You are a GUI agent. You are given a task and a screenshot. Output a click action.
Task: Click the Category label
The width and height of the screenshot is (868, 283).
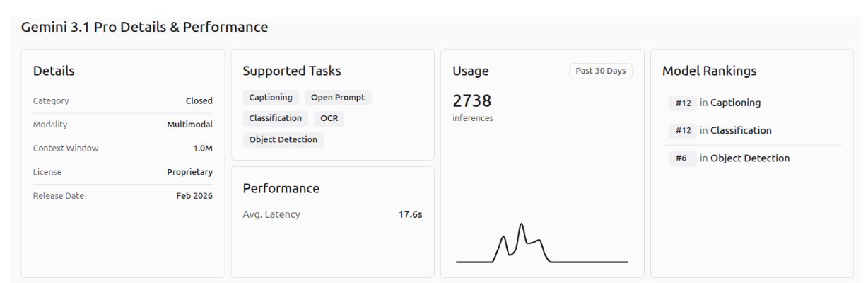click(51, 100)
